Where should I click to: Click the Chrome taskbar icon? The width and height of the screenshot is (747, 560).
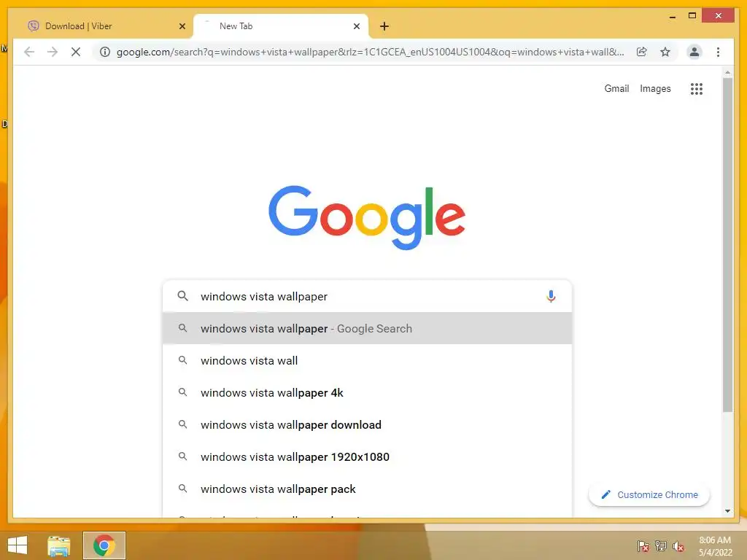(104, 545)
